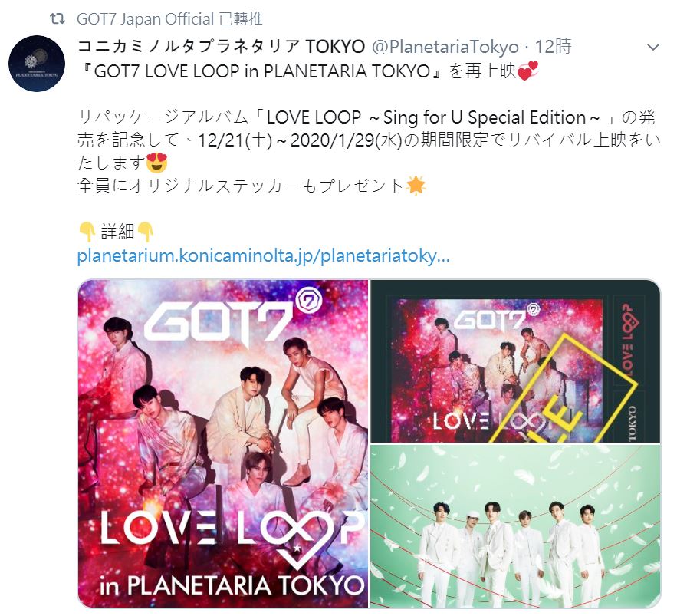Open the sticker sample image with yellow frame
677x616 pixels.
pyautogui.click(x=515, y=361)
